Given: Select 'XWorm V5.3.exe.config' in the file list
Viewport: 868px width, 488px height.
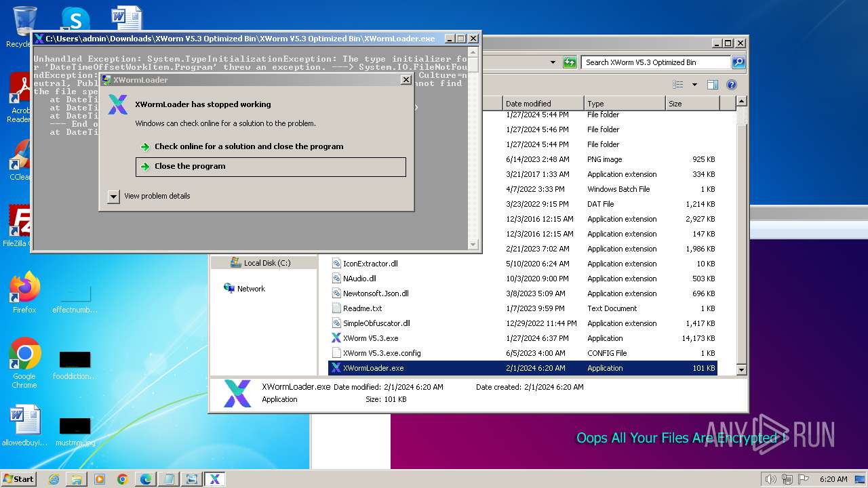Looking at the screenshot, I should (x=382, y=353).
